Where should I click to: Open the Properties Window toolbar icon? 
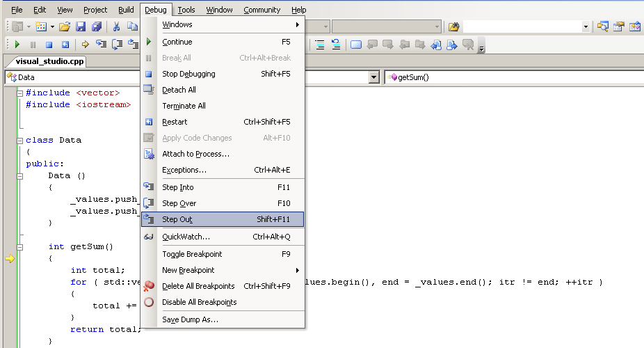pyautogui.click(x=619, y=26)
